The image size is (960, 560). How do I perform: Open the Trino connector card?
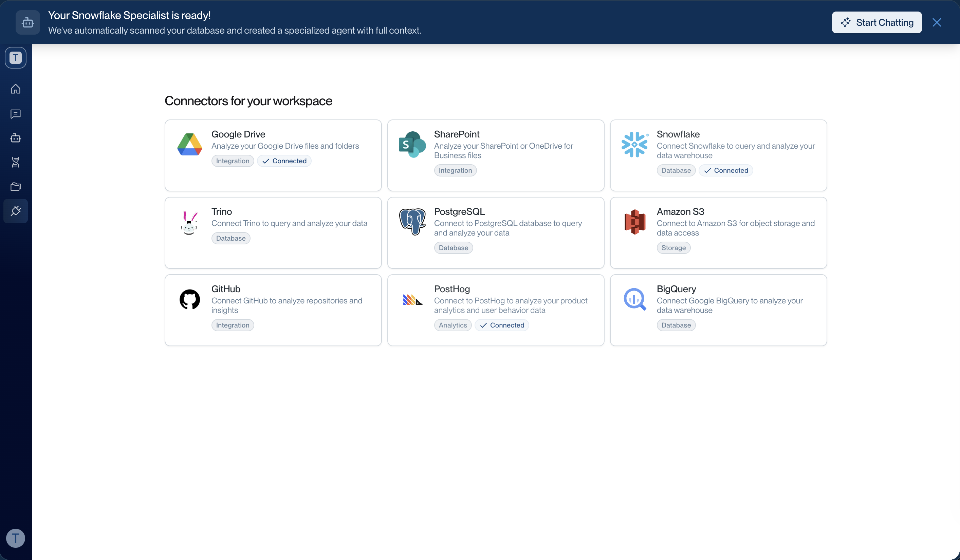coord(273,233)
